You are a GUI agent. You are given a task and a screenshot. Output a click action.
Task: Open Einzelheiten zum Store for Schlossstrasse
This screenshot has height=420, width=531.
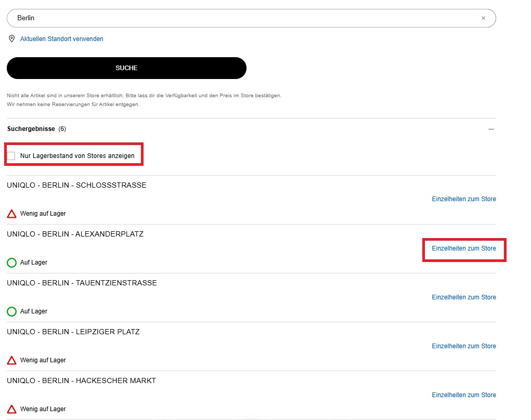pyautogui.click(x=463, y=199)
